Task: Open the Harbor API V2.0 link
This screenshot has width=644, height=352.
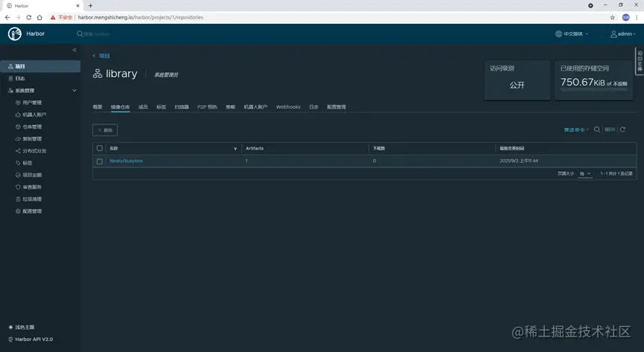Action: 31,339
